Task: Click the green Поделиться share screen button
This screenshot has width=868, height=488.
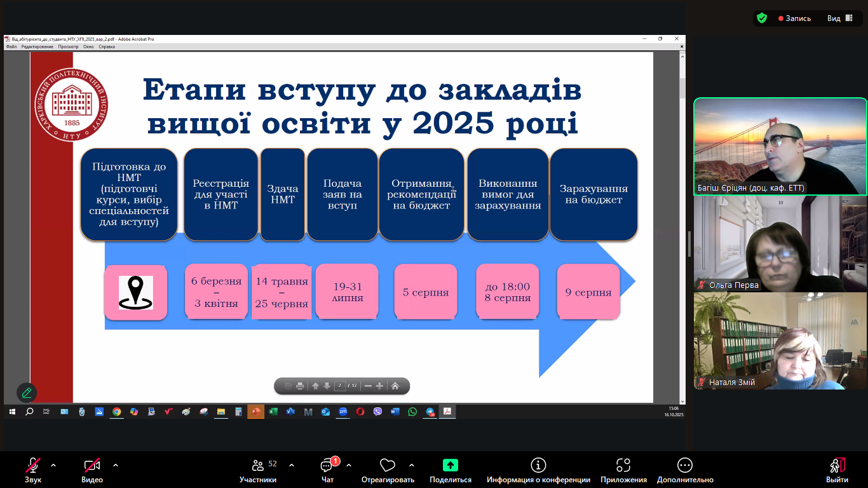Action: click(451, 470)
